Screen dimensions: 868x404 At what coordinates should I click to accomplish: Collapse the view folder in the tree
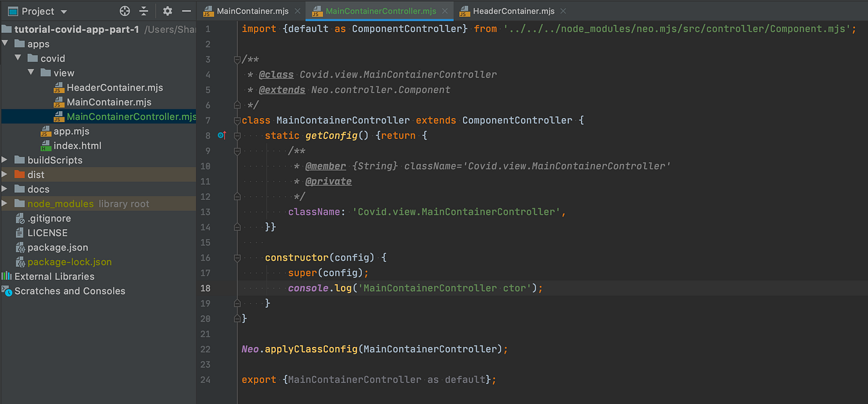tap(30, 73)
